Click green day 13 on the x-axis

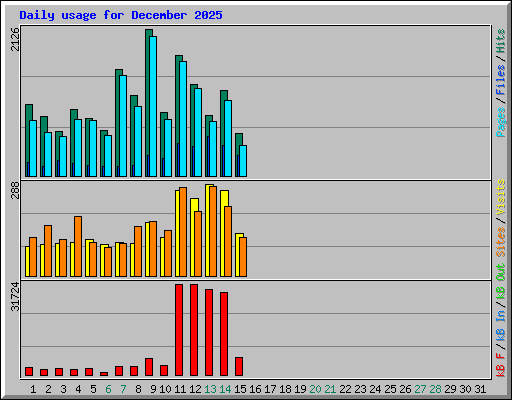coord(210,389)
